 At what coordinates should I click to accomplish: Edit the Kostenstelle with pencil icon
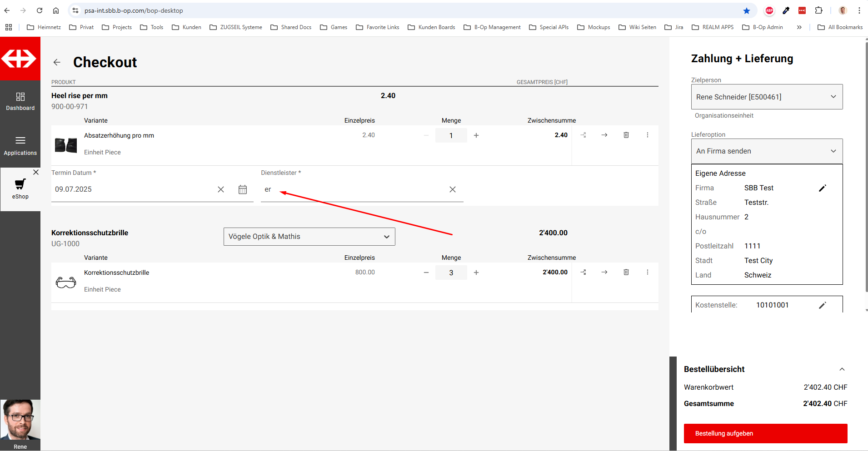pos(822,305)
